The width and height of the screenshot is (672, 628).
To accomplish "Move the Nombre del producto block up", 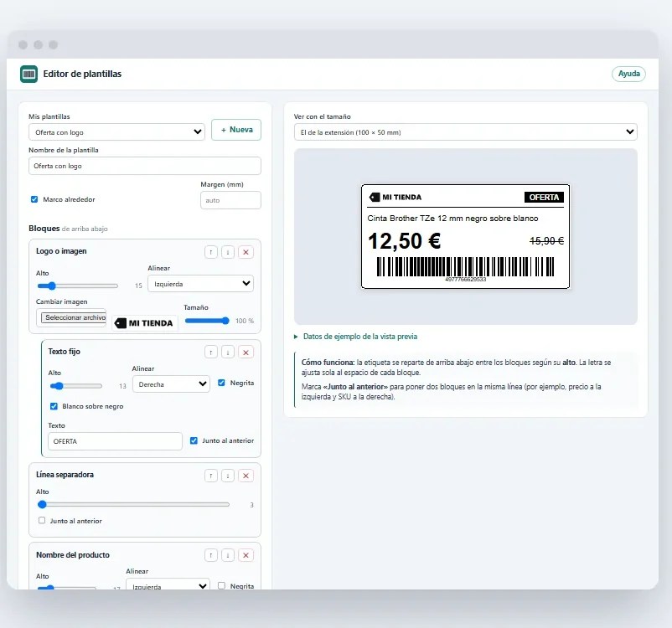I will coord(211,555).
